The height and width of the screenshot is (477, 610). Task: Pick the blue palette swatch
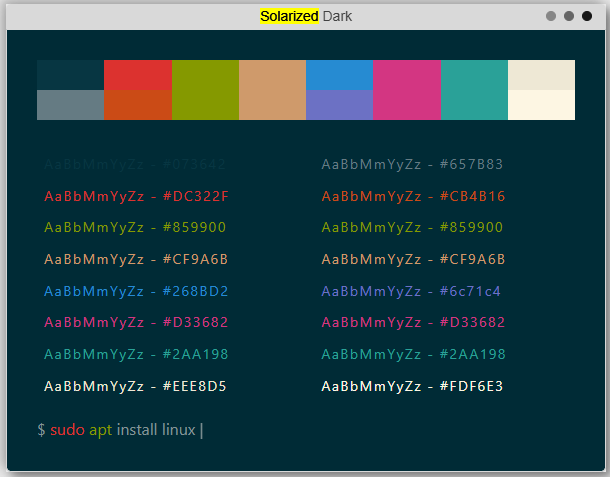340,75
